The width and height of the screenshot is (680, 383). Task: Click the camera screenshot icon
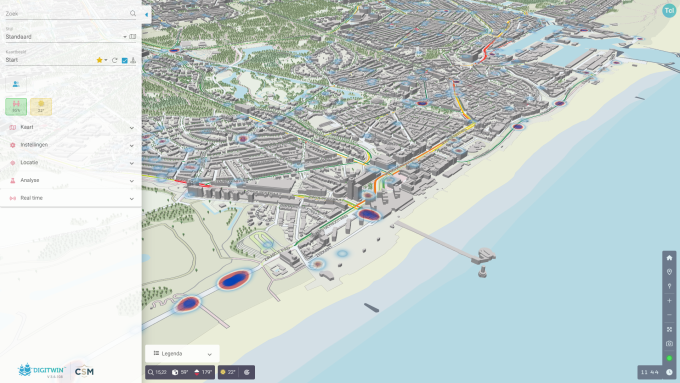(669, 344)
